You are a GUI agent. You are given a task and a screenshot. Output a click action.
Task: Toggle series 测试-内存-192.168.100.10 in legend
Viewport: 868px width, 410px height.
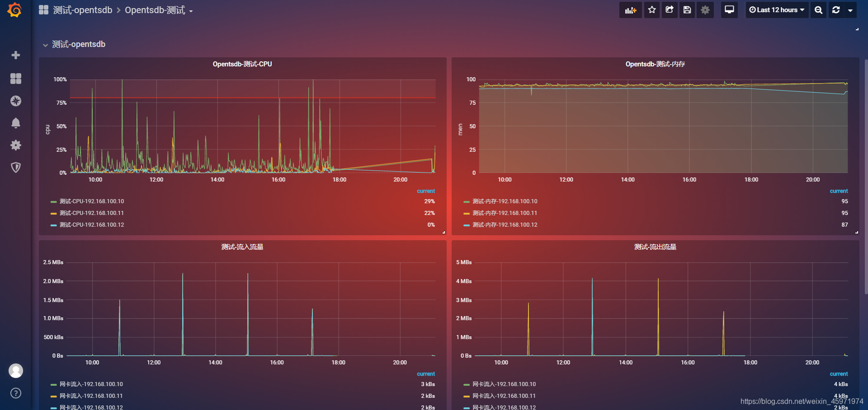point(505,201)
